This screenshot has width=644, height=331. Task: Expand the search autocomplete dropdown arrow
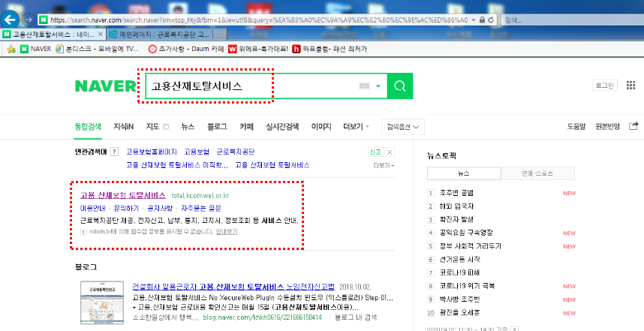(378, 86)
